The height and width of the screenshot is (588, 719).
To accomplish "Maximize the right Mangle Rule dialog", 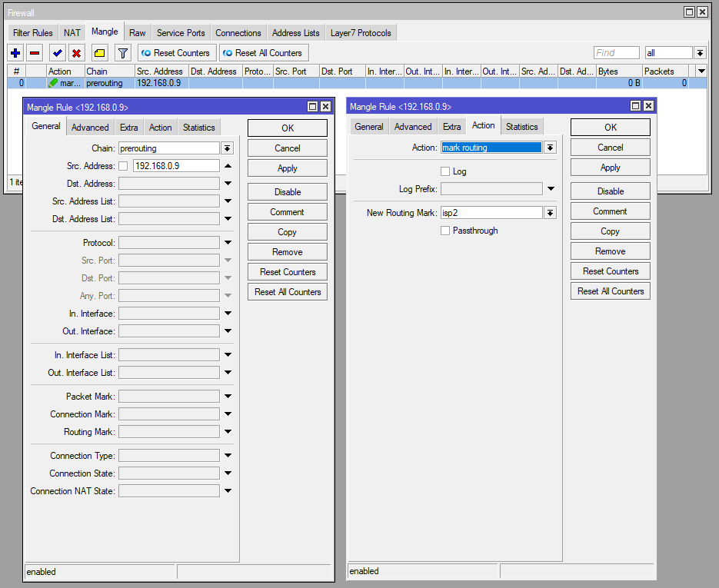I will coord(635,106).
